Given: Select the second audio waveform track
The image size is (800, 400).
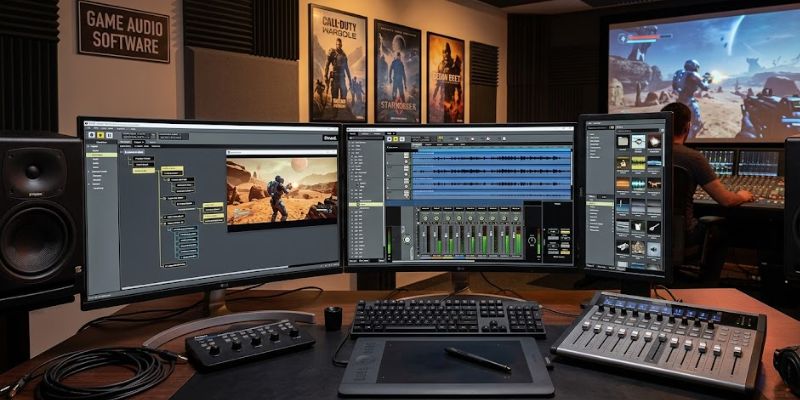Looking at the screenshot, I should click(x=491, y=171).
